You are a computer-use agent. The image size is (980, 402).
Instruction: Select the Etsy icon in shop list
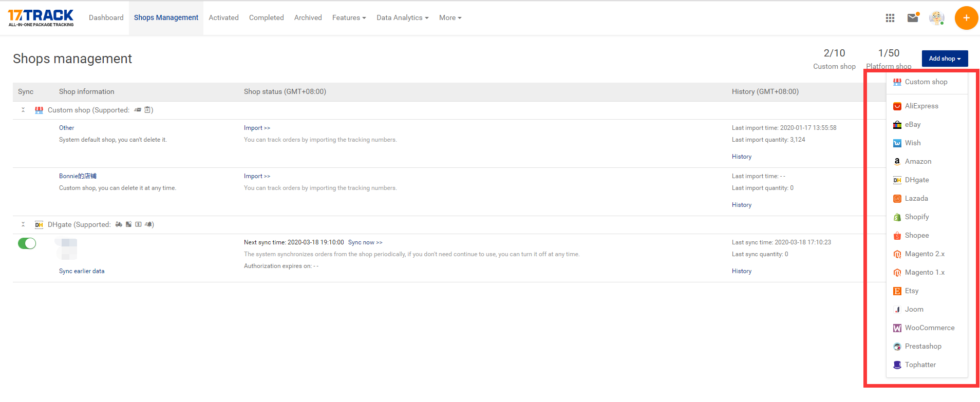[897, 291]
